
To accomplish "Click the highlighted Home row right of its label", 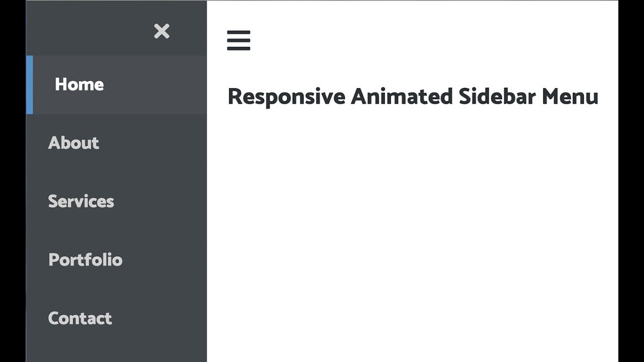I will [x=161, y=84].
